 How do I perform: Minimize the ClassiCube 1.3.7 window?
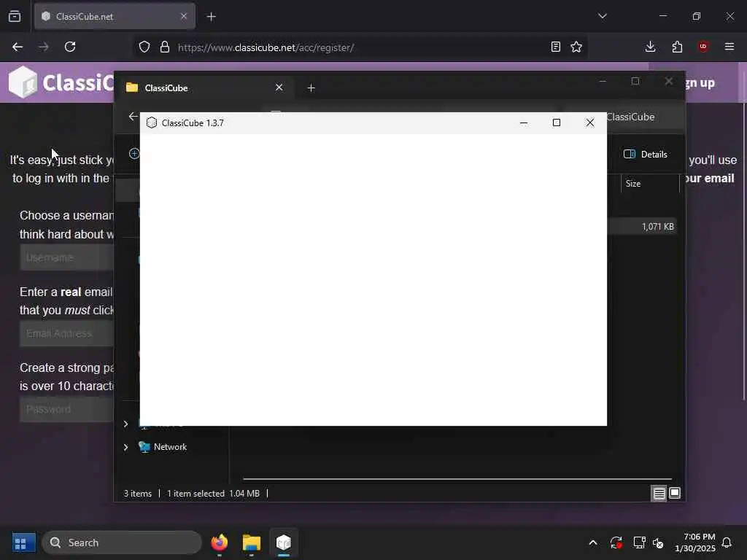coord(524,122)
